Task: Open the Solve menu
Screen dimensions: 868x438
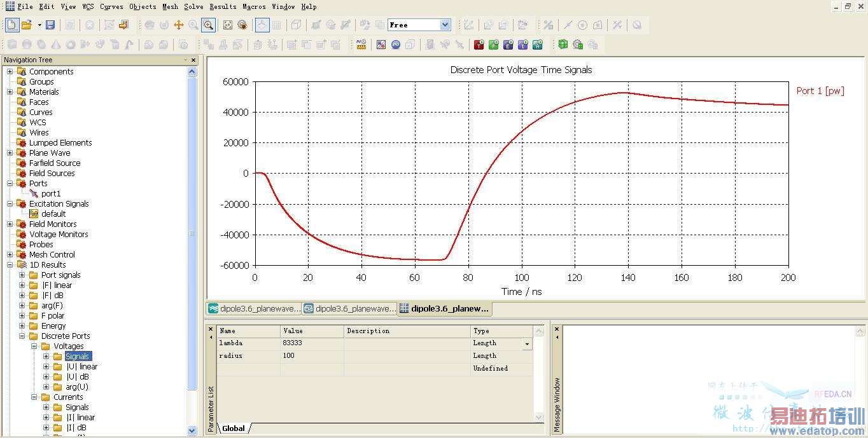Action: (x=193, y=6)
